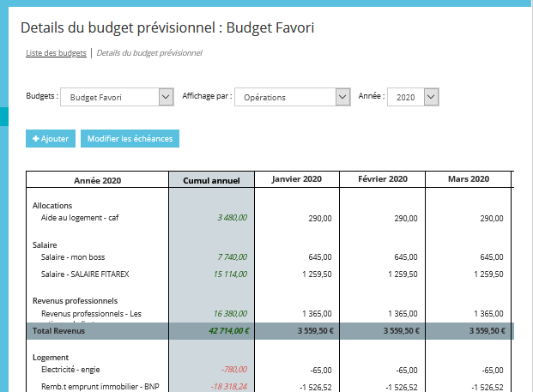Open the Budgets dropdown showing Budget Favori

click(x=117, y=97)
